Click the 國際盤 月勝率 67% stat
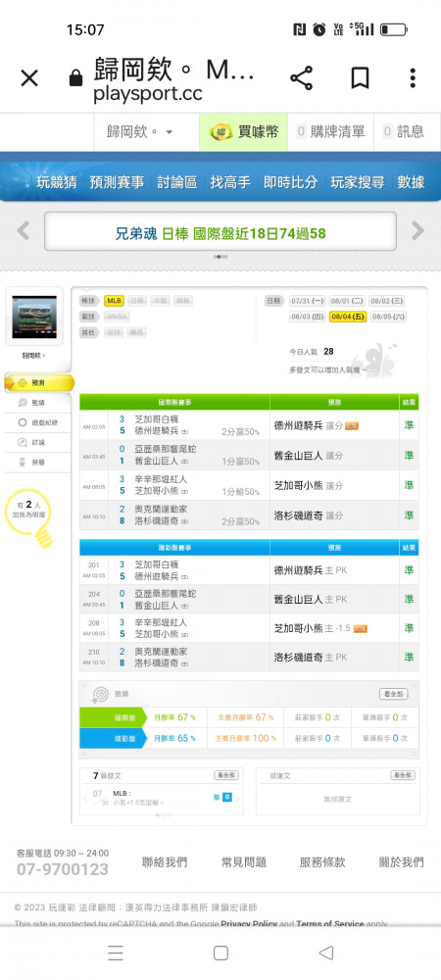 pyautogui.click(x=174, y=717)
